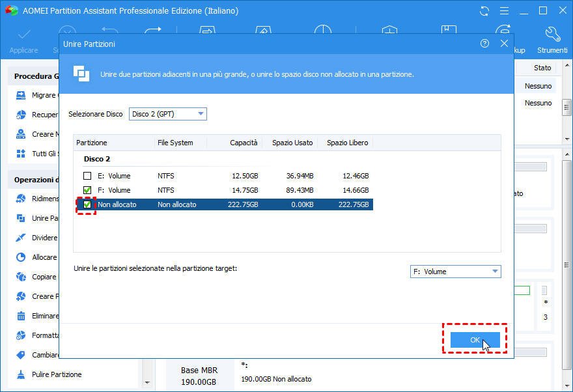Click the Allocare pie-chart sidebar icon
The width and height of the screenshot is (573, 392).
pos(20,257)
